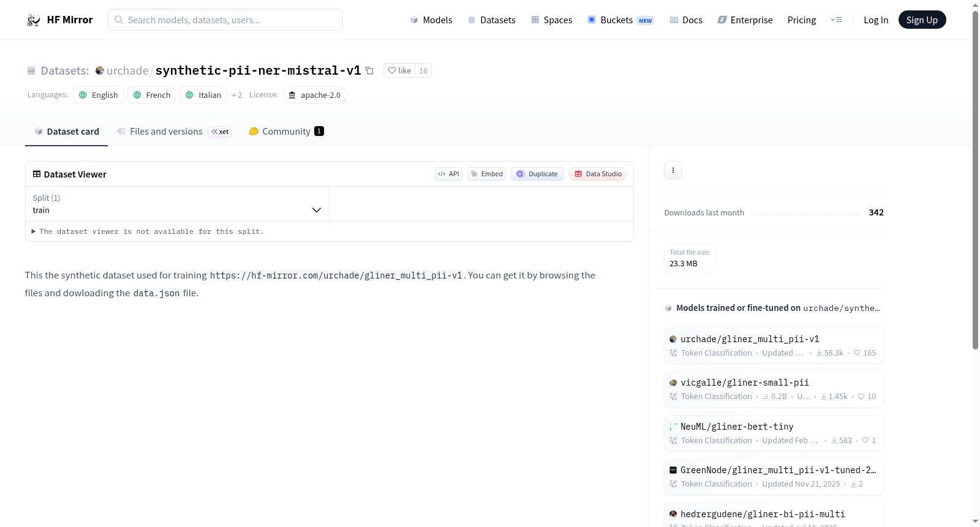
Task: Click the data.json code text
Action: click(x=157, y=293)
